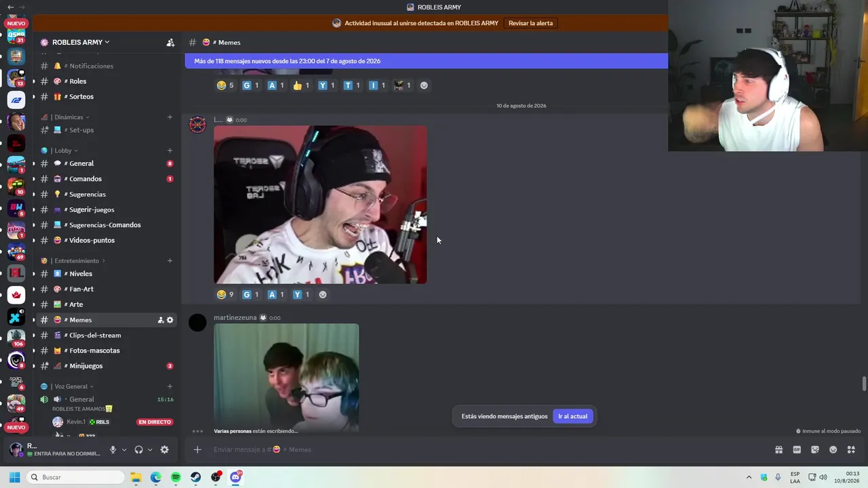
Task: Focus the Enviar mensaje input field
Action: tap(488, 449)
